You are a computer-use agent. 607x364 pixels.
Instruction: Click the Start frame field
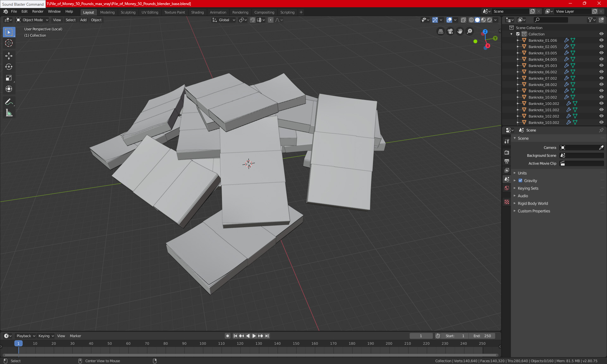(x=455, y=336)
